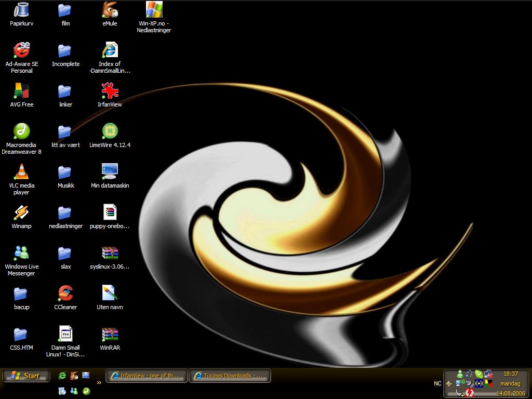The image size is (532, 399).
Task: Select the nedlastninger folder
Action: pos(65,217)
